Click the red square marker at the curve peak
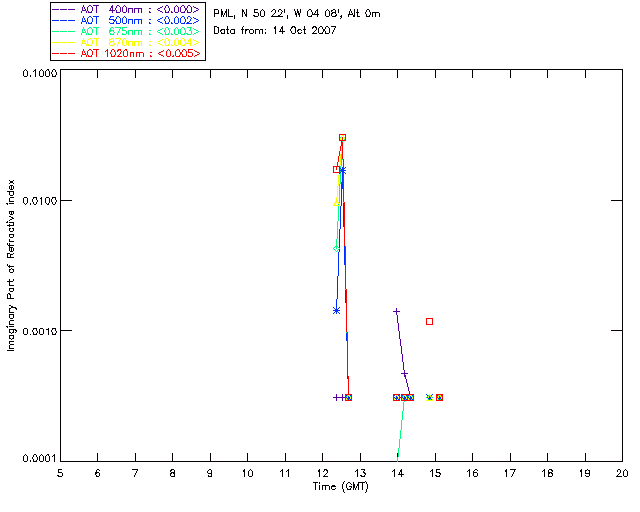This screenshot has height=512, width=640. [x=342, y=138]
